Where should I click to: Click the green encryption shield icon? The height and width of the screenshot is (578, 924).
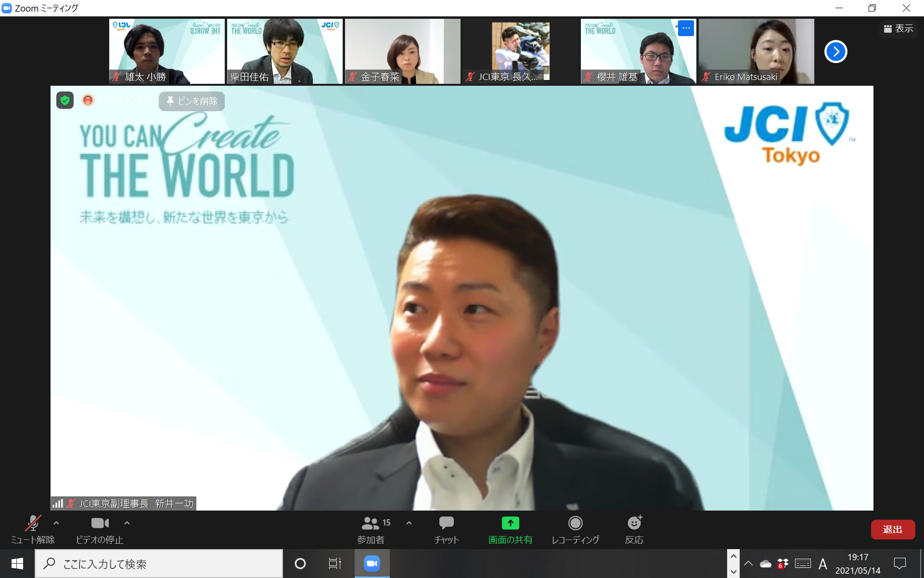pos(65,100)
